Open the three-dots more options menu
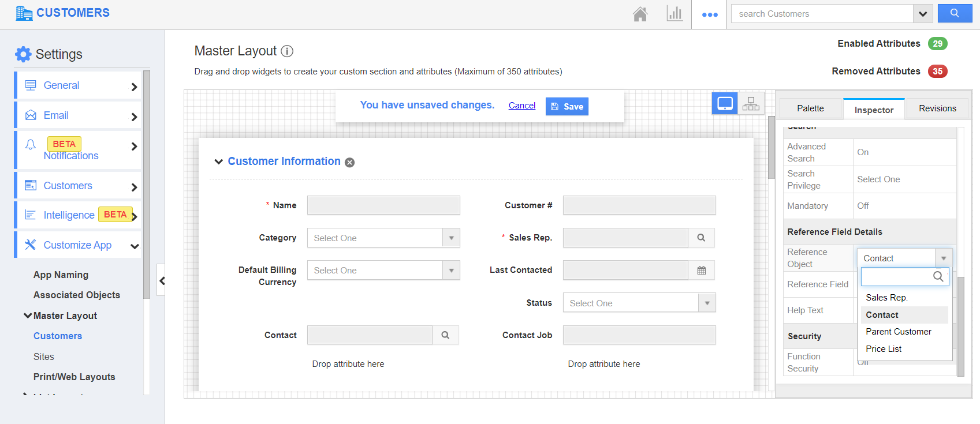This screenshot has width=980, height=424. 710,14
